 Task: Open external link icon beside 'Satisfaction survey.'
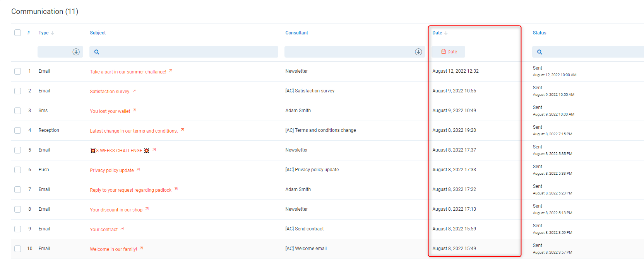tap(135, 90)
